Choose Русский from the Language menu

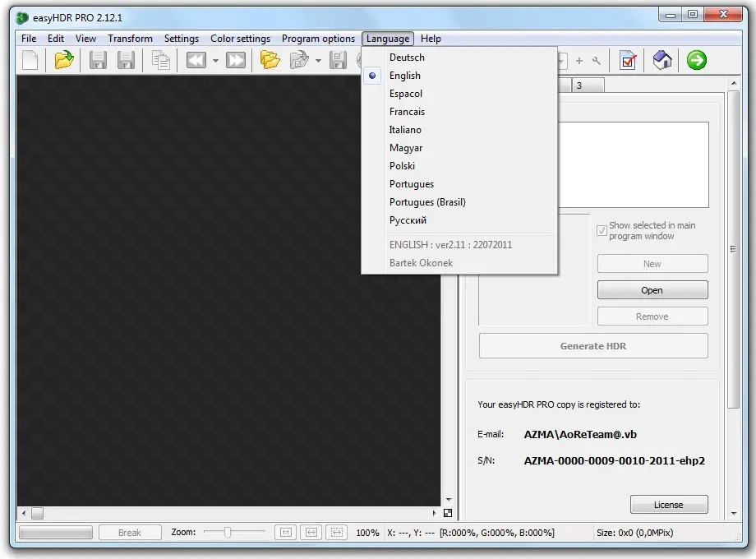408,220
